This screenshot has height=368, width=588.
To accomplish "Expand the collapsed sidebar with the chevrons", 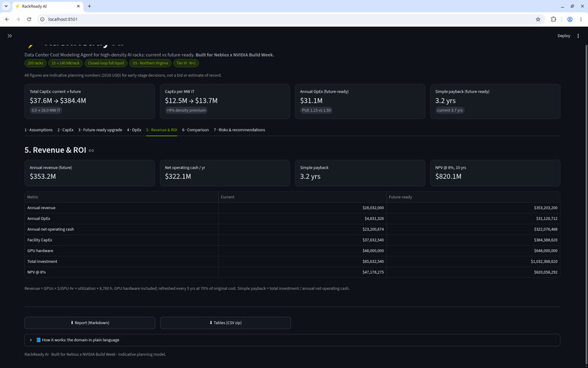I will [x=9, y=36].
